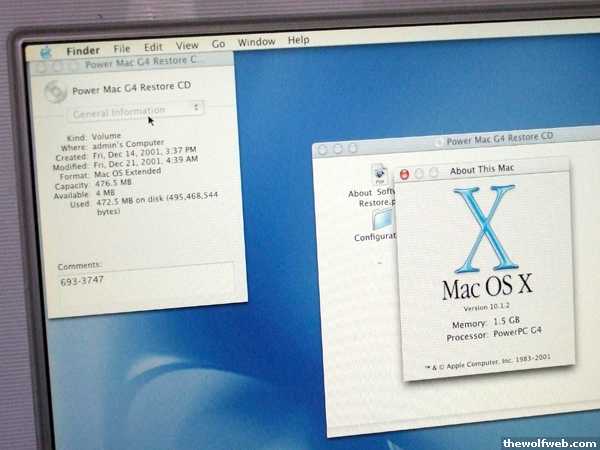This screenshot has height=450, width=600.
Task: Open the Edit menu
Action: [153, 47]
